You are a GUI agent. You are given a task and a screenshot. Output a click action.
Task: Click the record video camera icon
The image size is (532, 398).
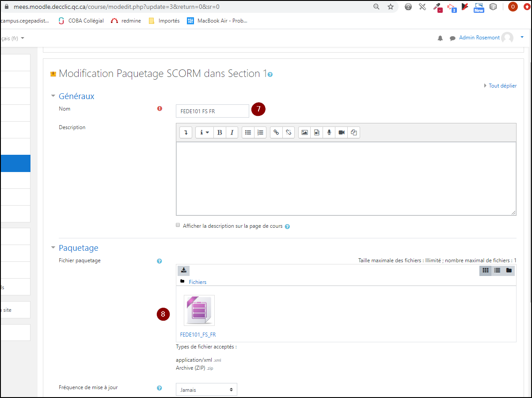click(x=342, y=132)
